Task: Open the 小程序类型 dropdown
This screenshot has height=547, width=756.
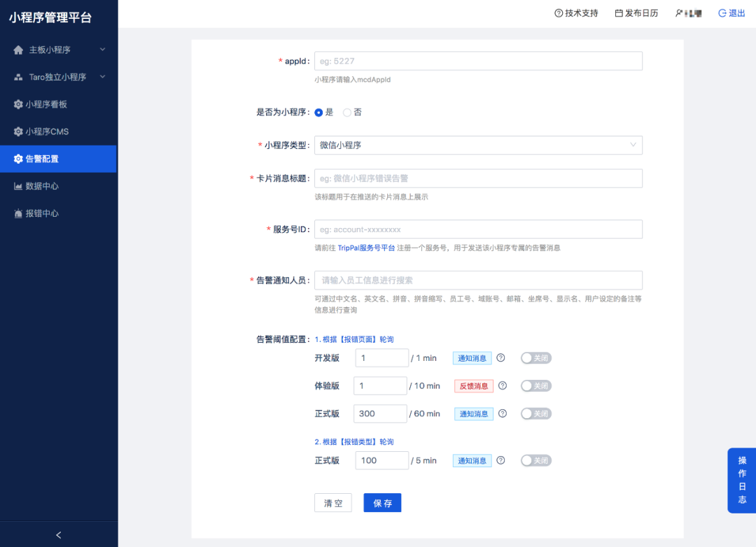Action: [x=478, y=145]
